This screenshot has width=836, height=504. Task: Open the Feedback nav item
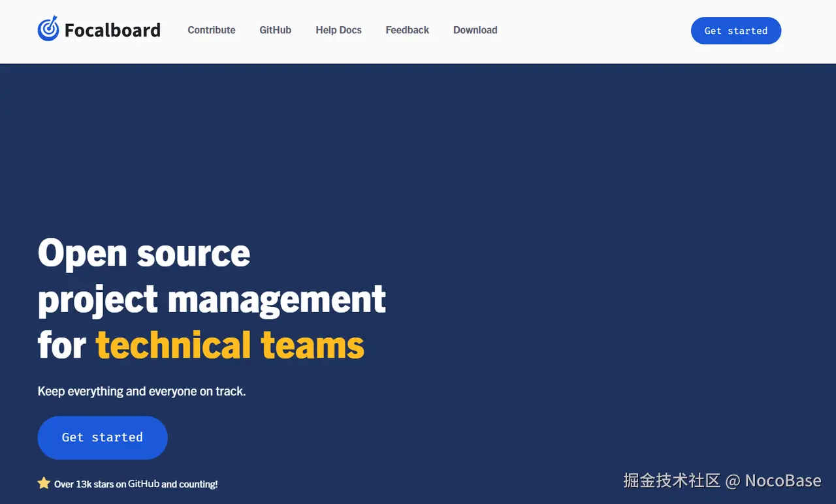[408, 30]
